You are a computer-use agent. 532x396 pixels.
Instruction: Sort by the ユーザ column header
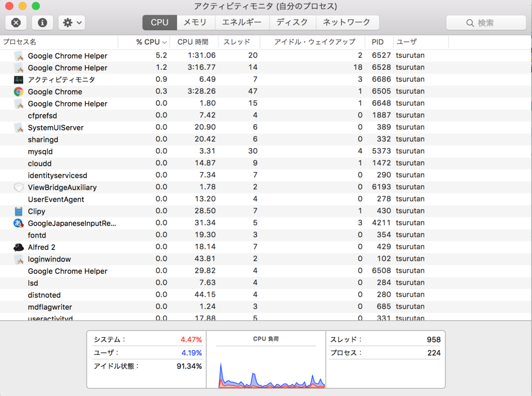click(x=421, y=42)
